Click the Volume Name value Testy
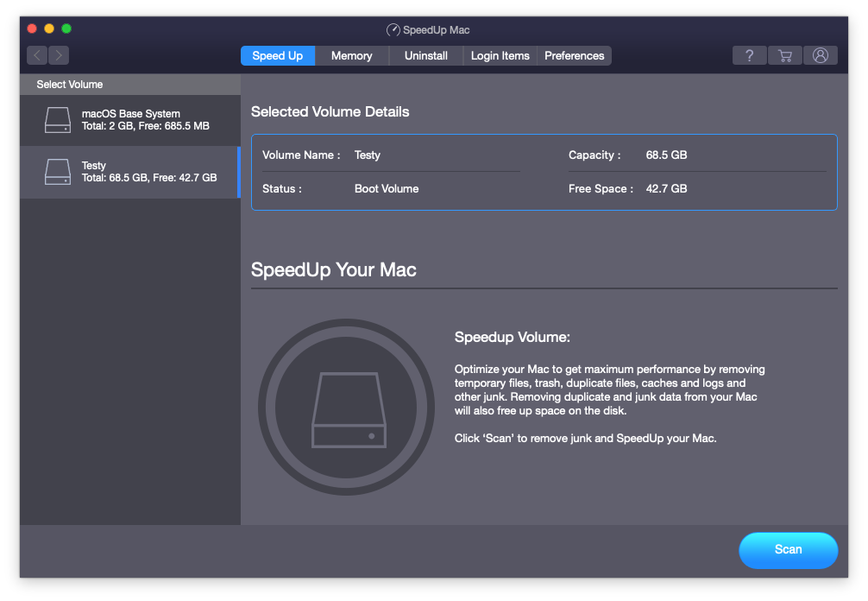This screenshot has height=601, width=868. coord(368,155)
